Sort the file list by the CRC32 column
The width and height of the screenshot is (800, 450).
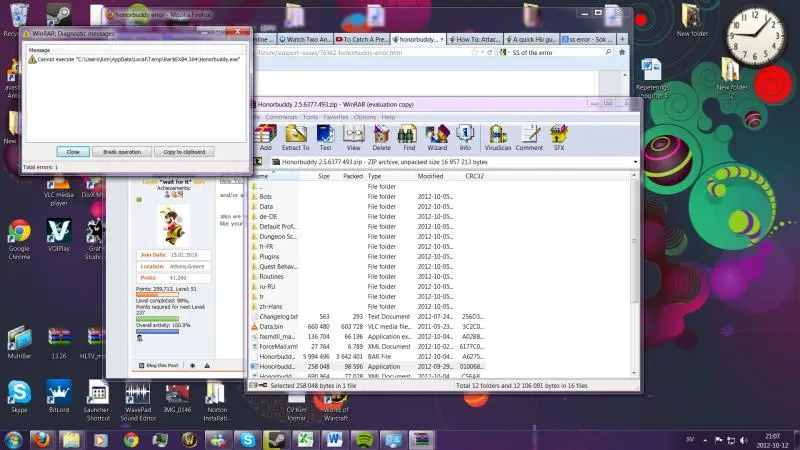click(x=474, y=176)
